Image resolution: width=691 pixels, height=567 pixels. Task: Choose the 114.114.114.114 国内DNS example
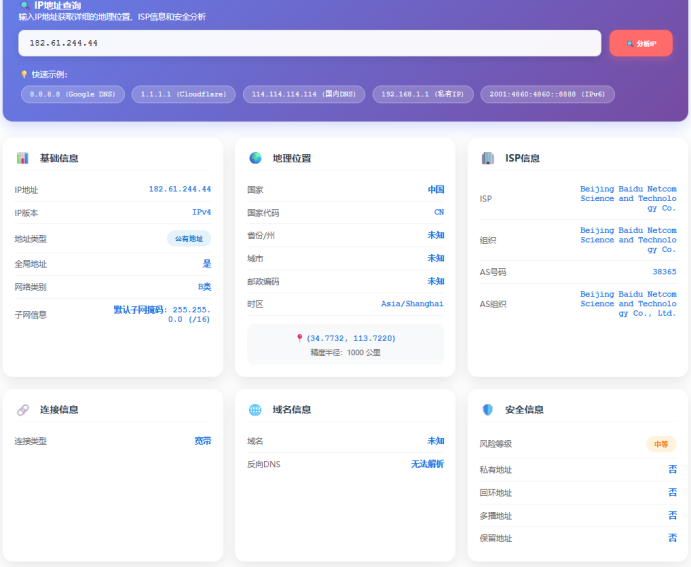pos(304,94)
